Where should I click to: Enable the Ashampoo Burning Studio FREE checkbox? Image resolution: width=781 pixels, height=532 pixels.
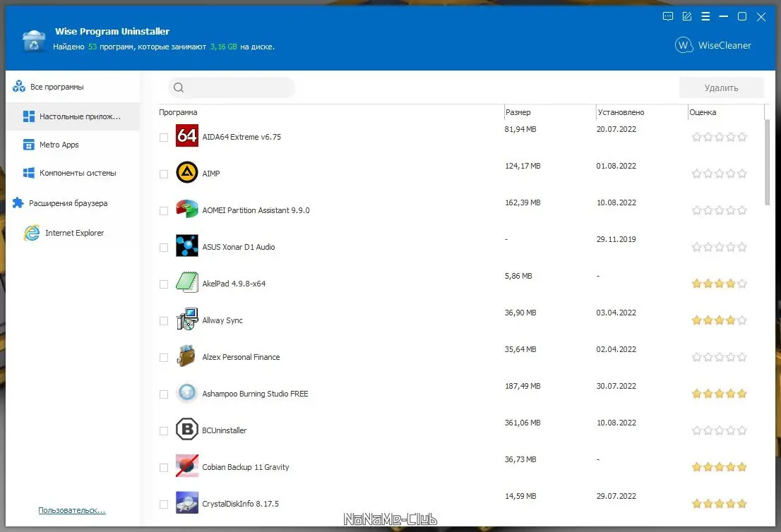[x=163, y=394]
